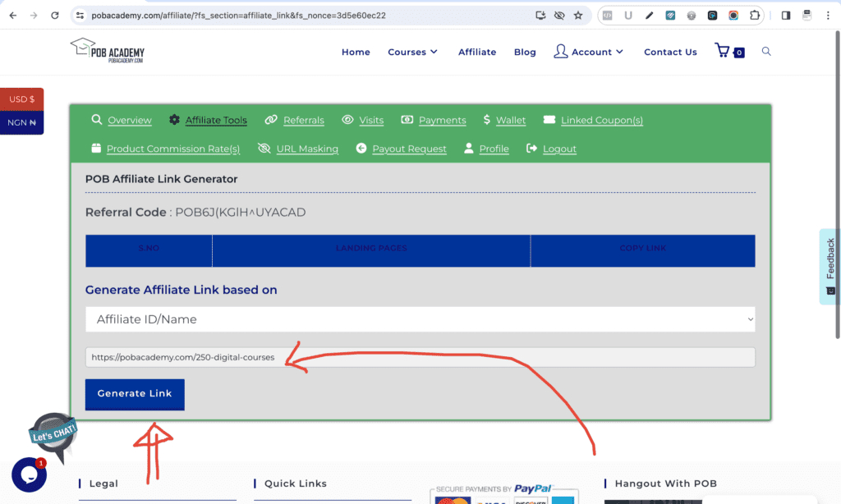Click the Account user icon
This screenshot has width=841, height=504.
click(x=560, y=51)
